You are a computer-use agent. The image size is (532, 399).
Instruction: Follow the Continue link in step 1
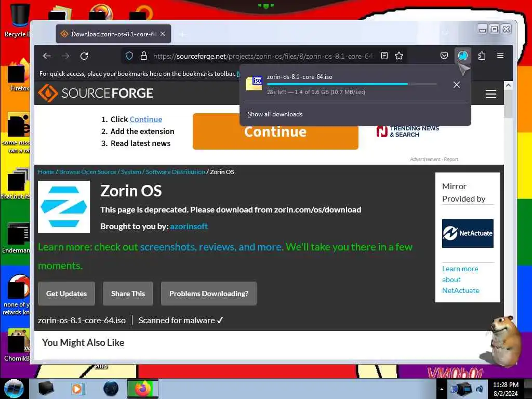[146, 119]
